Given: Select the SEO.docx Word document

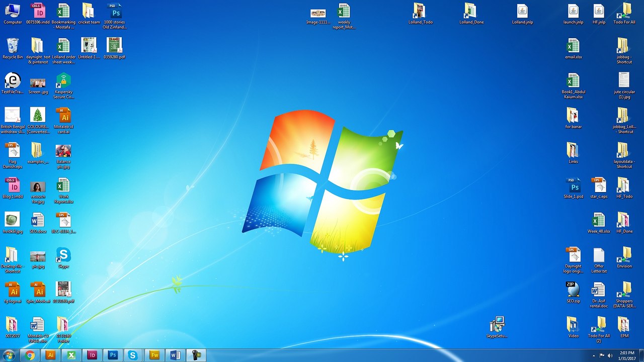Looking at the screenshot, I should 38,223.
